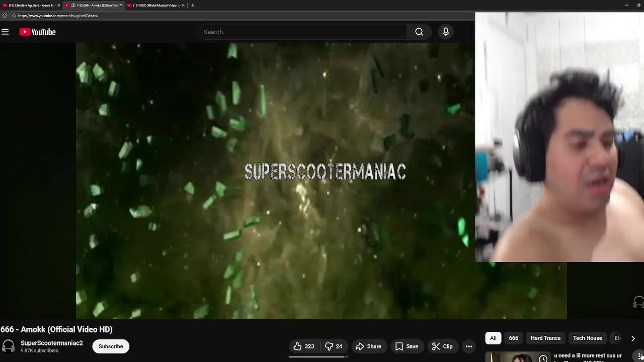The width and height of the screenshot is (644, 362).
Task: Close the Christina Aguilera tab
Action: (59, 5)
